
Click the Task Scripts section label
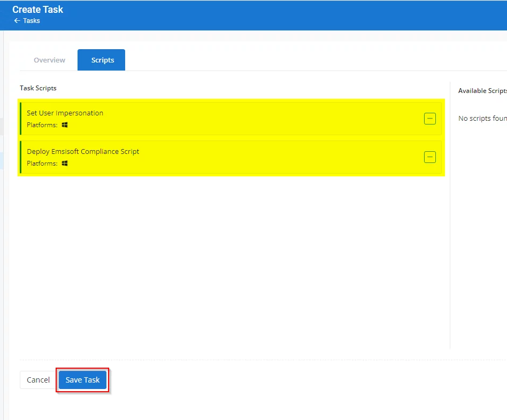click(38, 88)
